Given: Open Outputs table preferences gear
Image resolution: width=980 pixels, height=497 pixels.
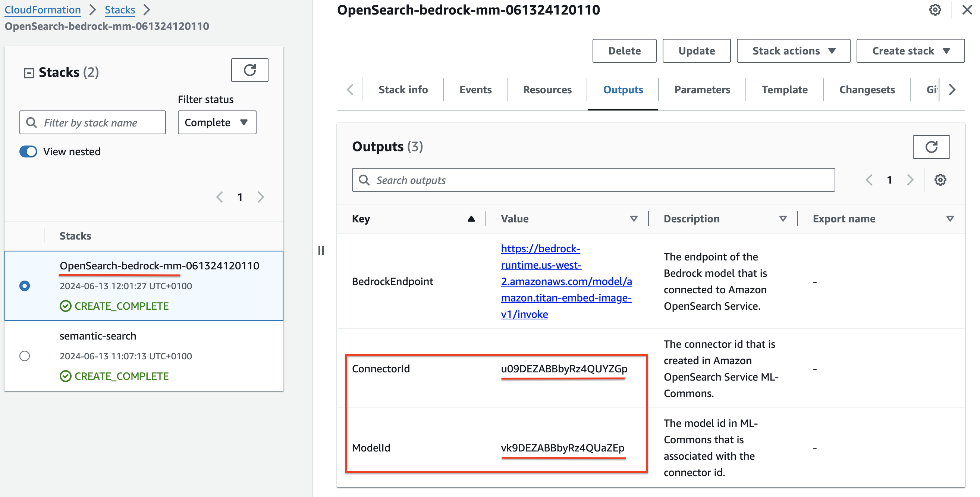Looking at the screenshot, I should pos(940,180).
